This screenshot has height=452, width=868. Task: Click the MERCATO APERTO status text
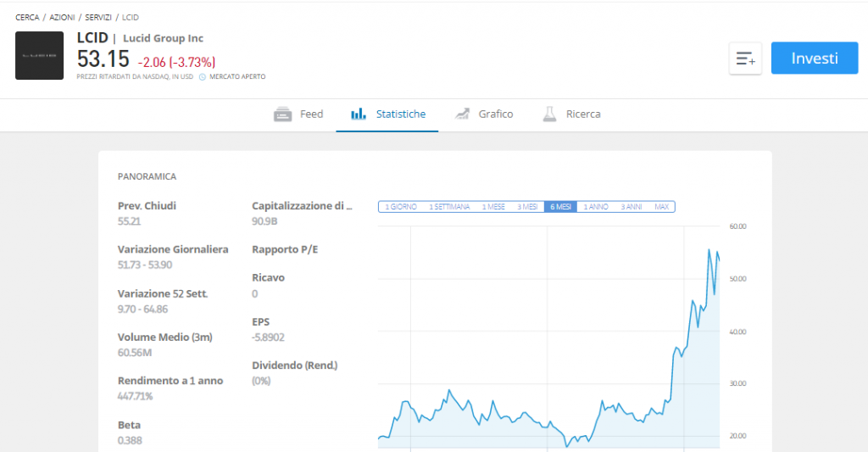(237, 77)
